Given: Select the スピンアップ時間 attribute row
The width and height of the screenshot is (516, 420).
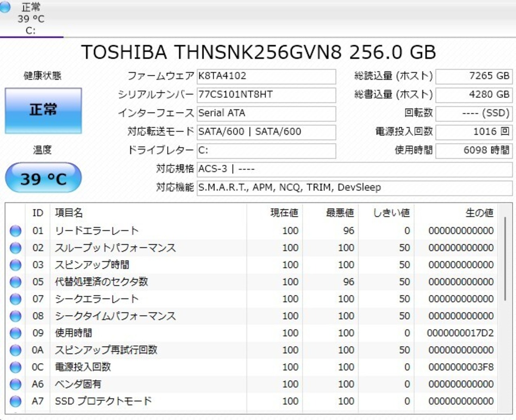Looking at the screenshot, I should 252,265.
